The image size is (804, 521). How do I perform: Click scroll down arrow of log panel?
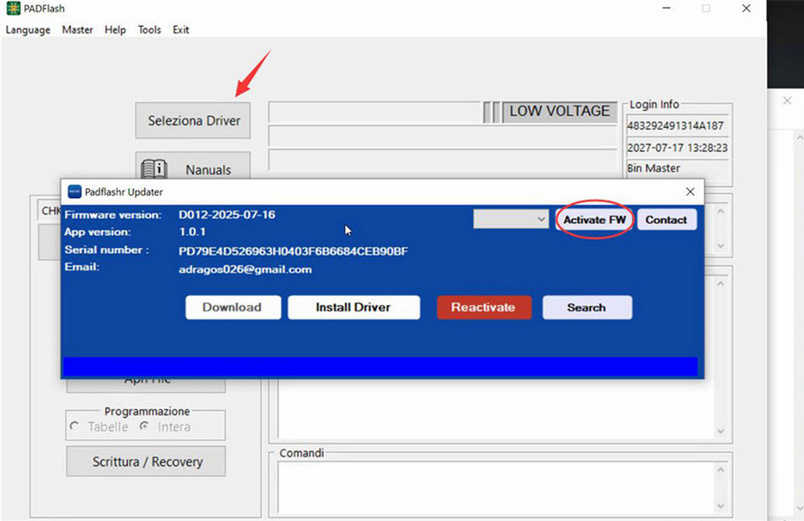pyautogui.click(x=720, y=431)
